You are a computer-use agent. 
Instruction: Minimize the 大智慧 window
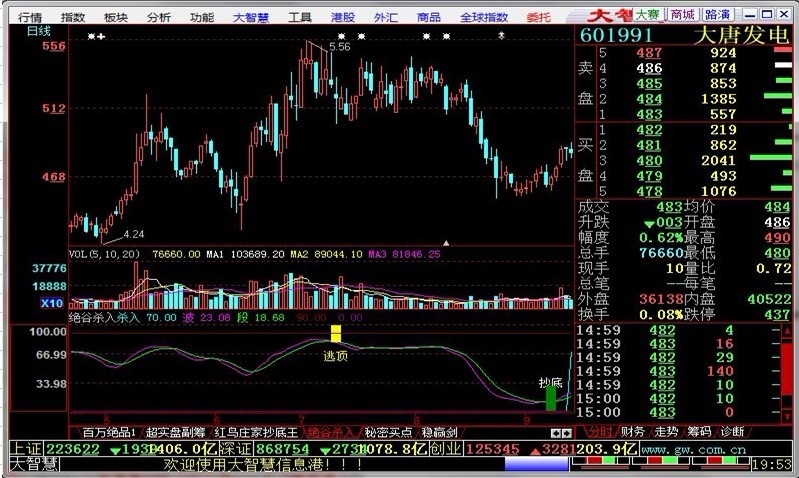coord(750,14)
